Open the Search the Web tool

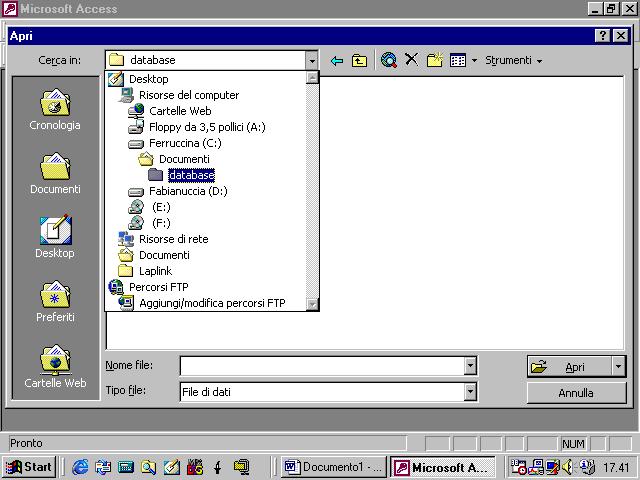389,60
